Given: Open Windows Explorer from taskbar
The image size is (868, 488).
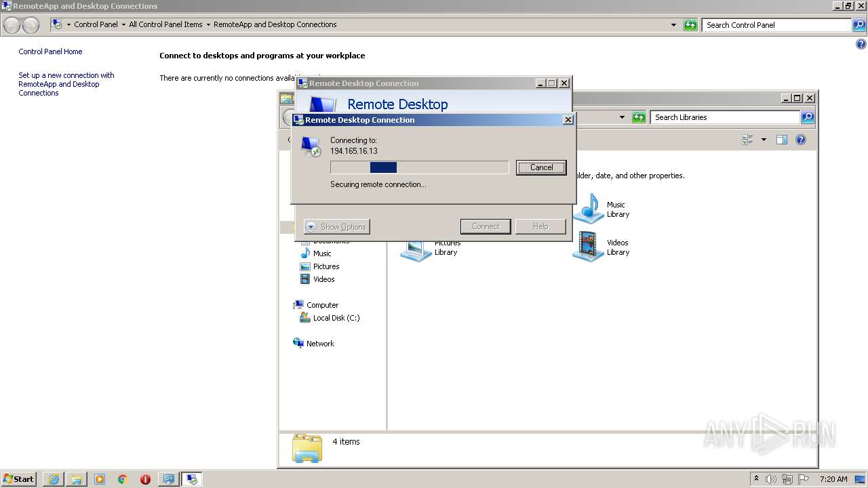Looking at the screenshot, I should pyautogui.click(x=77, y=479).
